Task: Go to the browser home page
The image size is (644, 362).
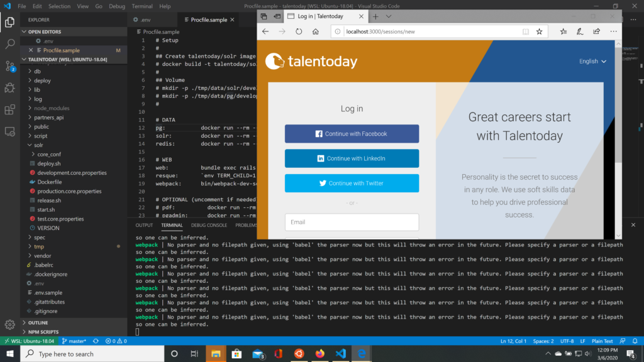Action: [316, 31]
